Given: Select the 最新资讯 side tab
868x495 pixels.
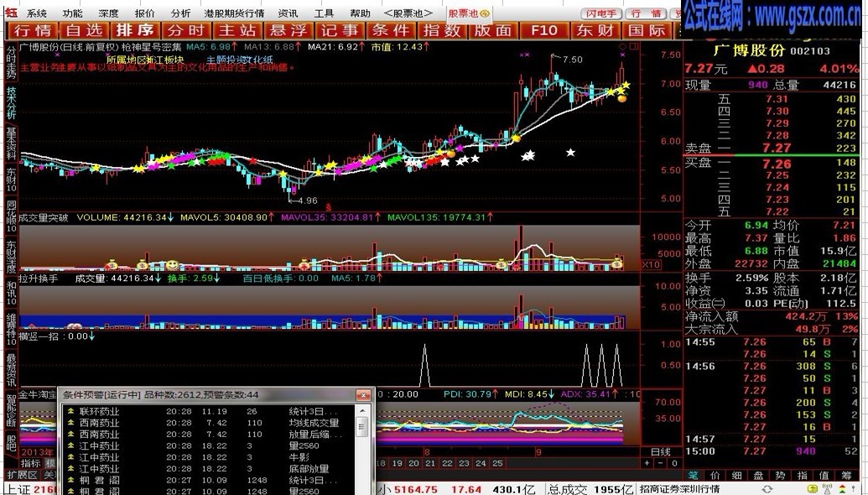Looking at the screenshot, I should [11, 371].
